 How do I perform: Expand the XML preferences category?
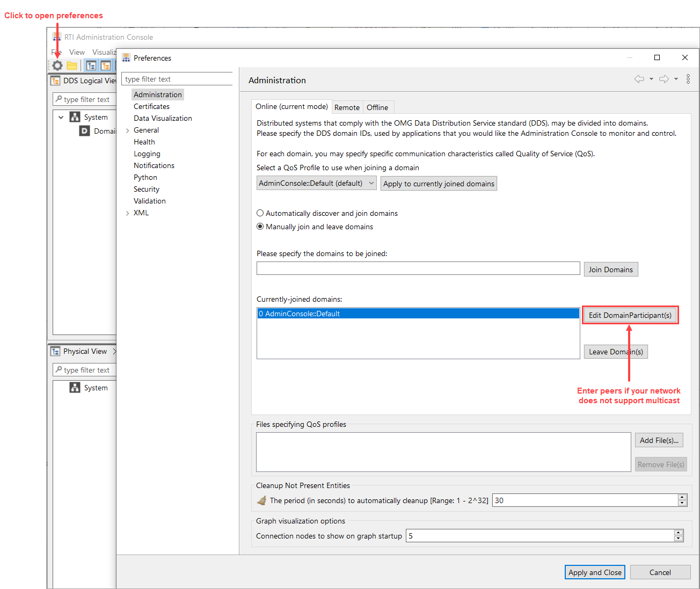click(127, 213)
